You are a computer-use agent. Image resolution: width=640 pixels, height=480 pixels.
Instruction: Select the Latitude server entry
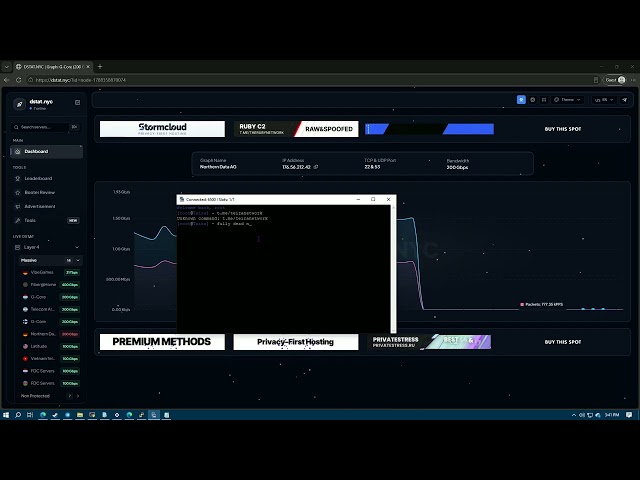(x=51, y=346)
